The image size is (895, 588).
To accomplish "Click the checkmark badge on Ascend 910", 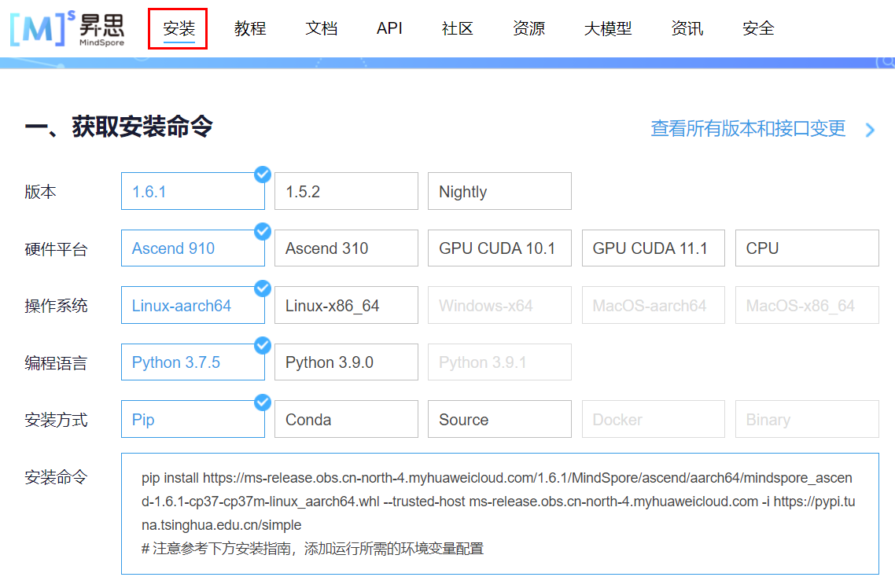I will [263, 232].
